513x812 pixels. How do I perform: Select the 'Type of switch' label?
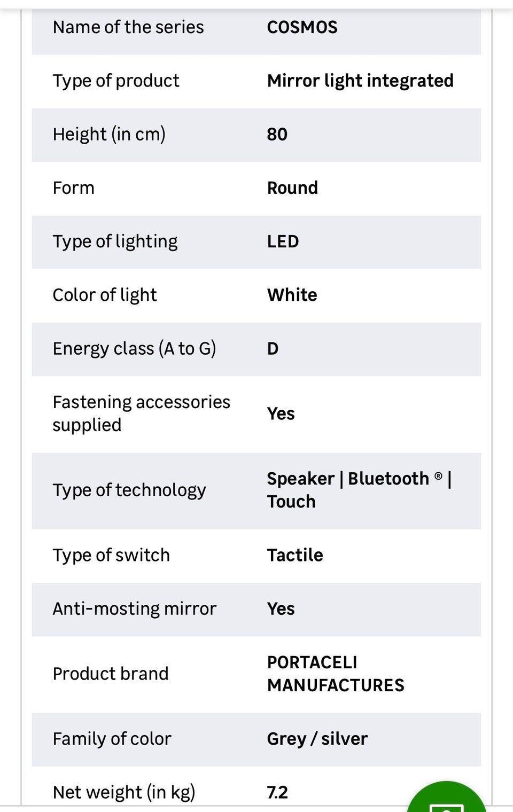pos(111,555)
